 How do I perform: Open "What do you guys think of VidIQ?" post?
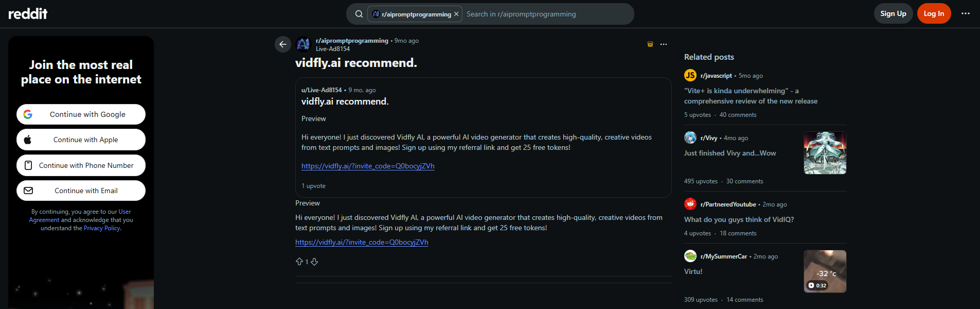pos(739,219)
